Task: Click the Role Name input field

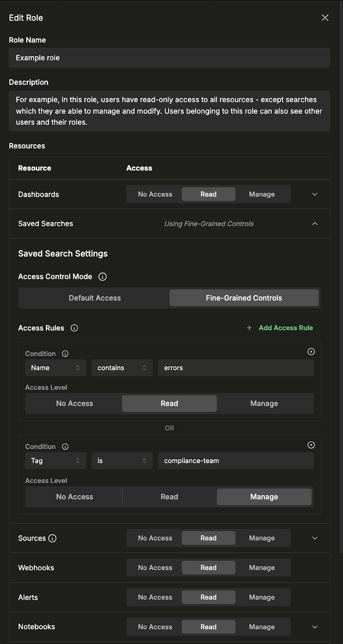Action: click(x=169, y=58)
